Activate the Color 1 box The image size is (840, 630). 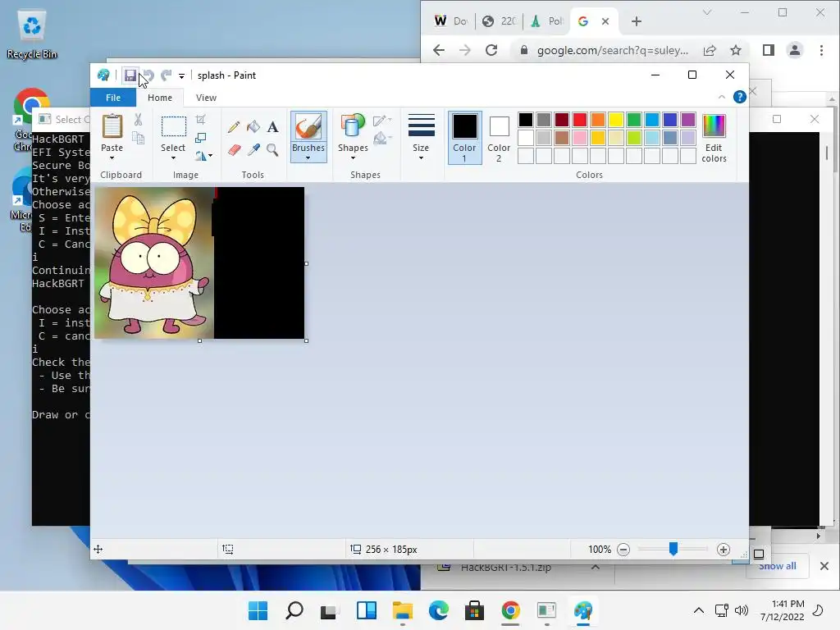click(464, 137)
